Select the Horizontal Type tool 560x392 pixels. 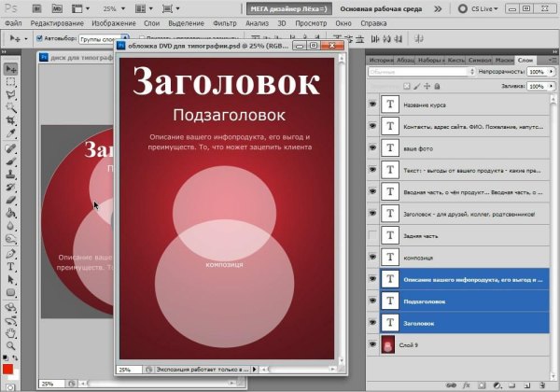[x=10, y=265]
